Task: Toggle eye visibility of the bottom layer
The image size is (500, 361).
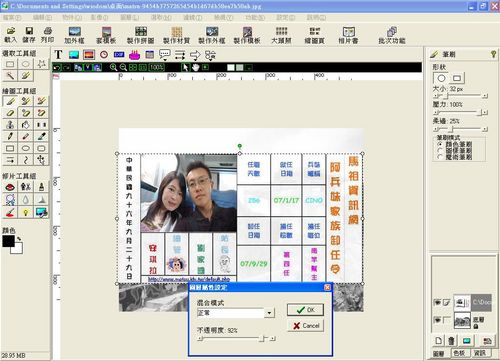Action: 437,320
